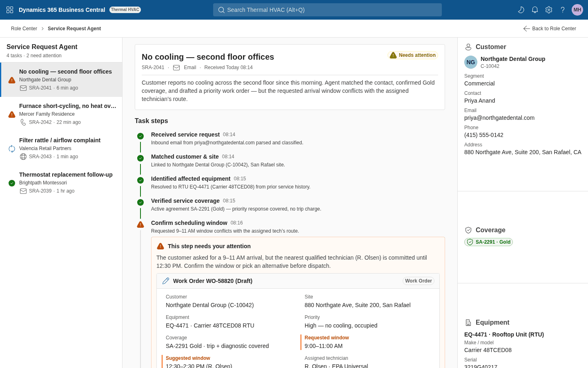588x368 pixels.
Task: Click Dynamics 365 Business Central title
Action: (62, 10)
